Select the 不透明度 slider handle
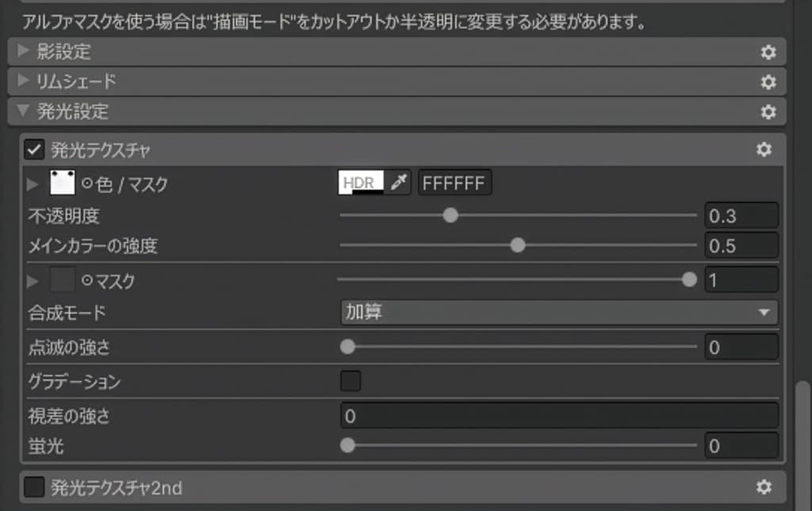 pyautogui.click(x=450, y=214)
